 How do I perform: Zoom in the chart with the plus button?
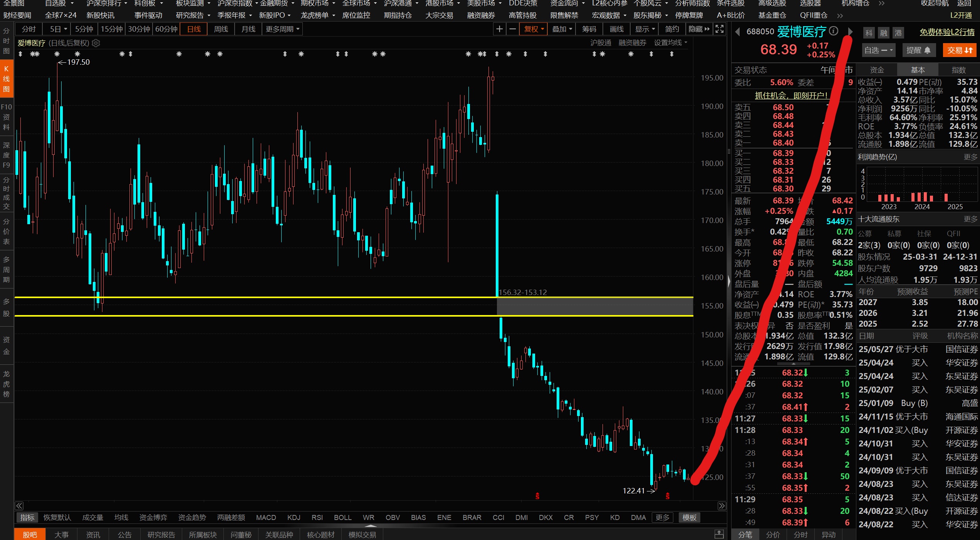click(499, 29)
